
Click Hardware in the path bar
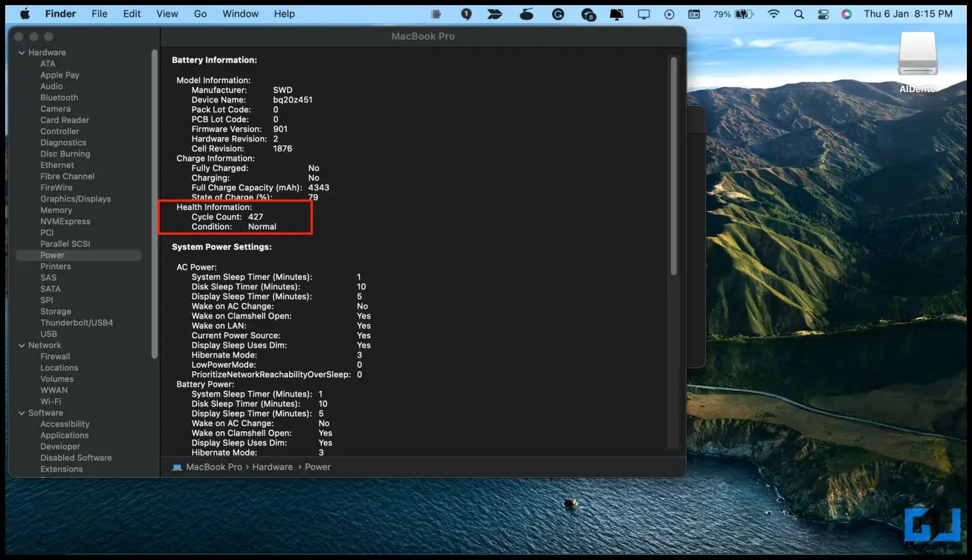click(272, 467)
